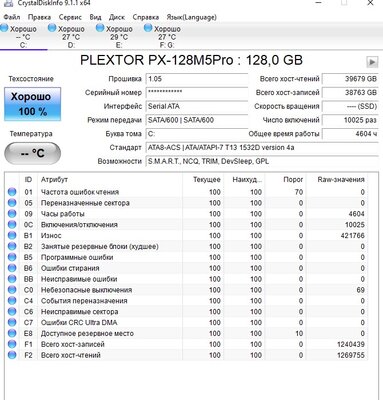
Task: Click the Хорошо 100 % health status button
Action: (x=32, y=104)
